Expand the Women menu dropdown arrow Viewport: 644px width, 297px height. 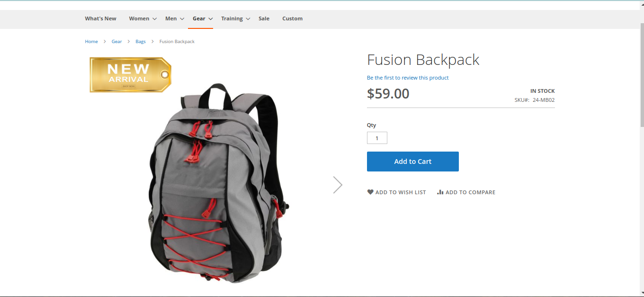pos(154,19)
